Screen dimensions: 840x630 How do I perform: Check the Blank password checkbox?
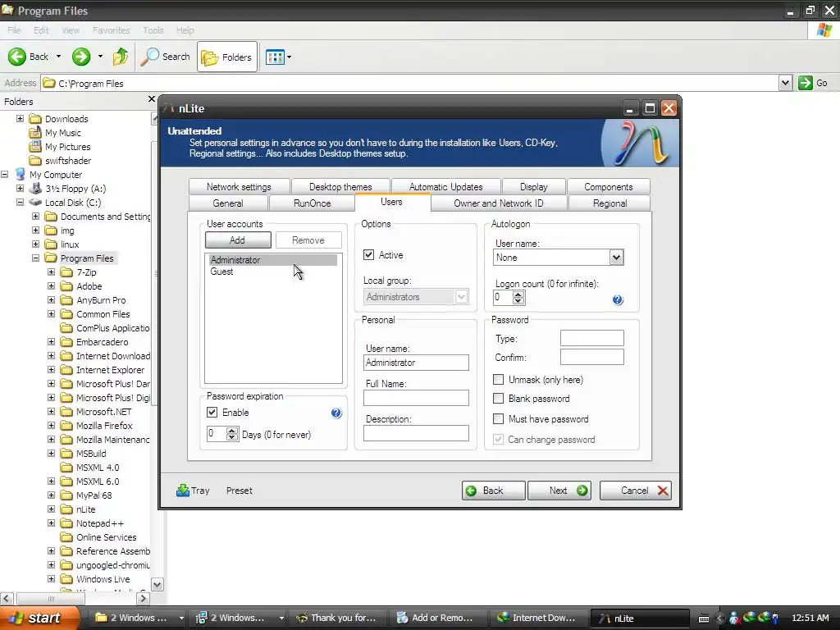click(x=498, y=398)
